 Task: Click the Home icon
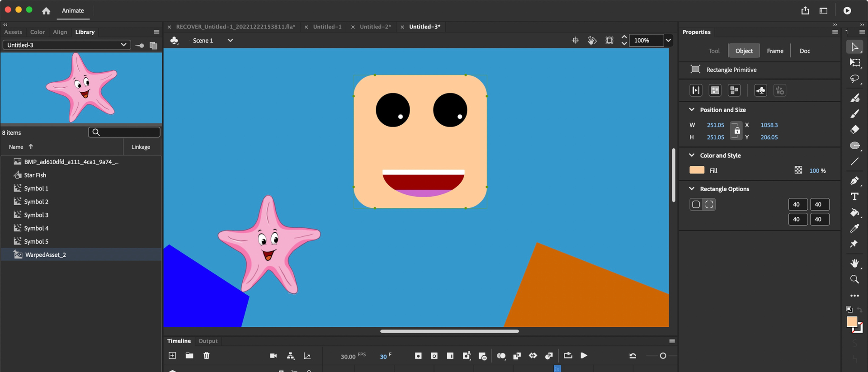click(x=46, y=11)
